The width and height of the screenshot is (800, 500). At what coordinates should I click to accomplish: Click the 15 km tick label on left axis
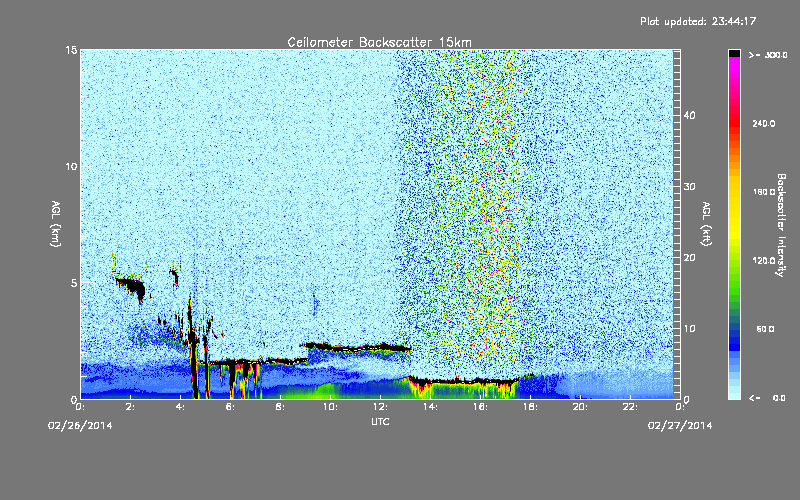coord(71,50)
